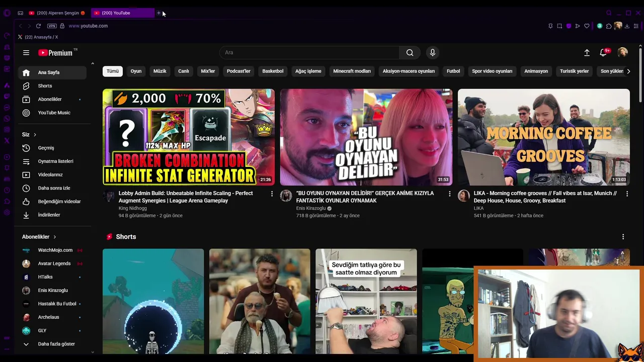Open the ice cream men Short thumbnail

pos(260,302)
